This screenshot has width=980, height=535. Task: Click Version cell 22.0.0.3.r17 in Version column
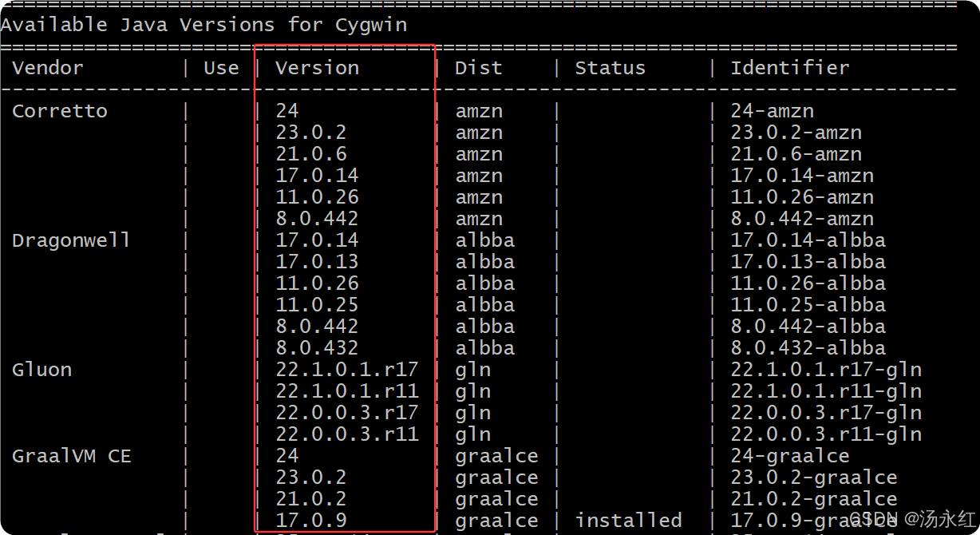[x=347, y=413]
